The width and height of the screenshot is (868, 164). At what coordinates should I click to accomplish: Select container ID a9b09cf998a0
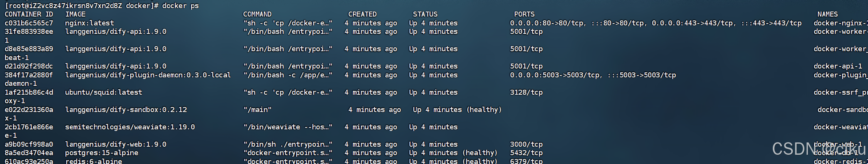click(x=29, y=144)
